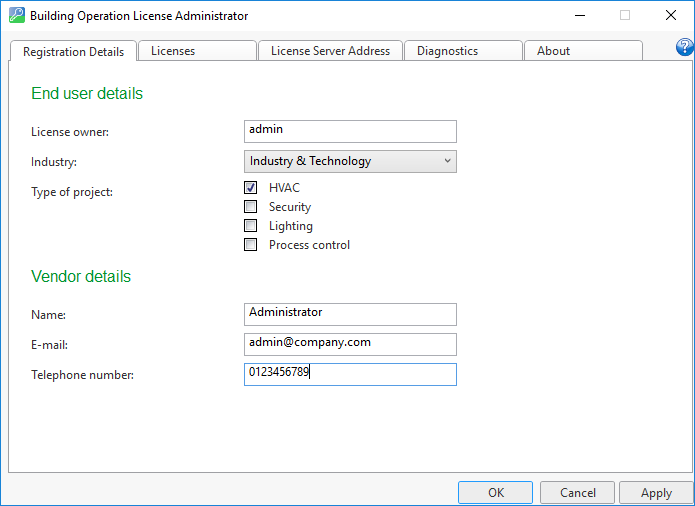The height and width of the screenshot is (506, 695).
Task: Click the vendor "Name:" label text
Action: [48, 315]
